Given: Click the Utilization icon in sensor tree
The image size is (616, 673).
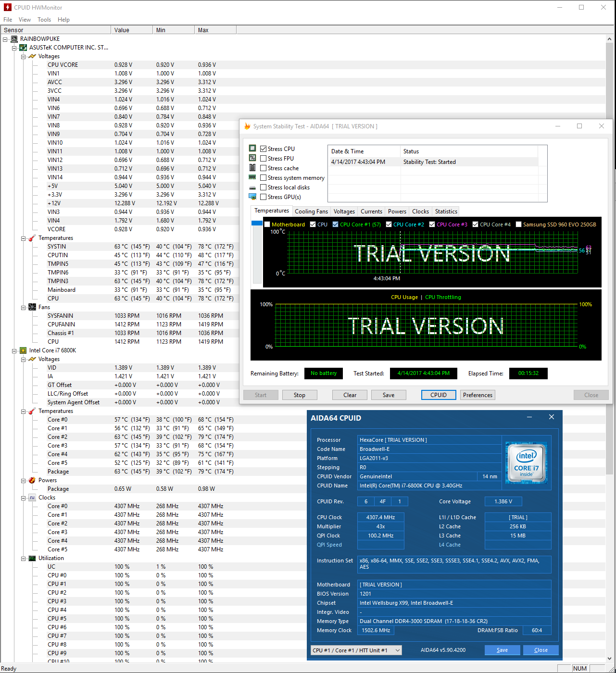Looking at the screenshot, I should click(x=32, y=558).
